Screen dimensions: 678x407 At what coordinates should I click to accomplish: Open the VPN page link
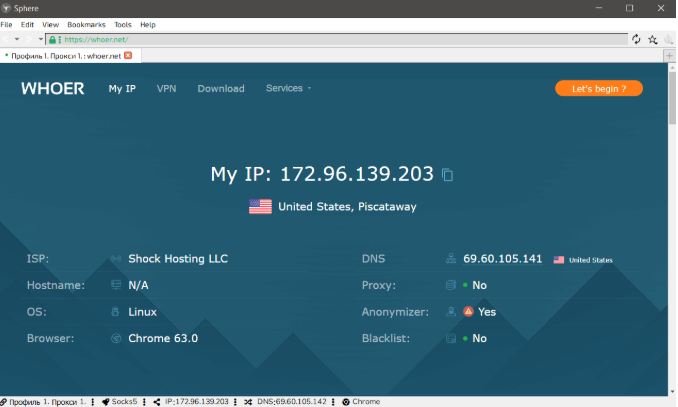166,89
